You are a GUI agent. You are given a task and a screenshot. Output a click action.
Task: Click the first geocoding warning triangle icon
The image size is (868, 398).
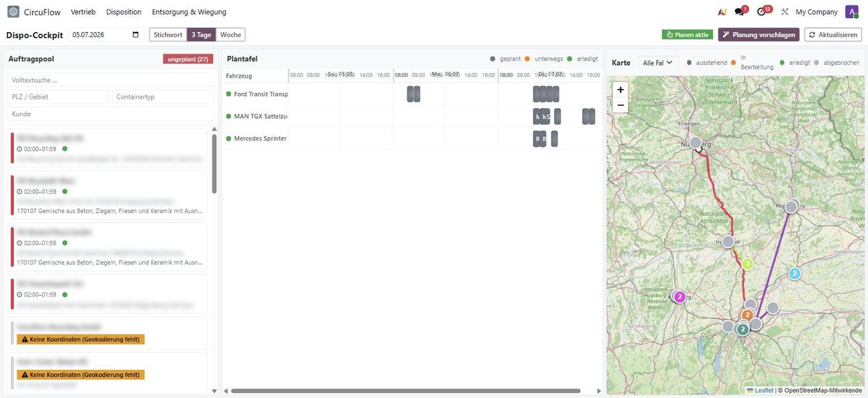(x=25, y=339)
